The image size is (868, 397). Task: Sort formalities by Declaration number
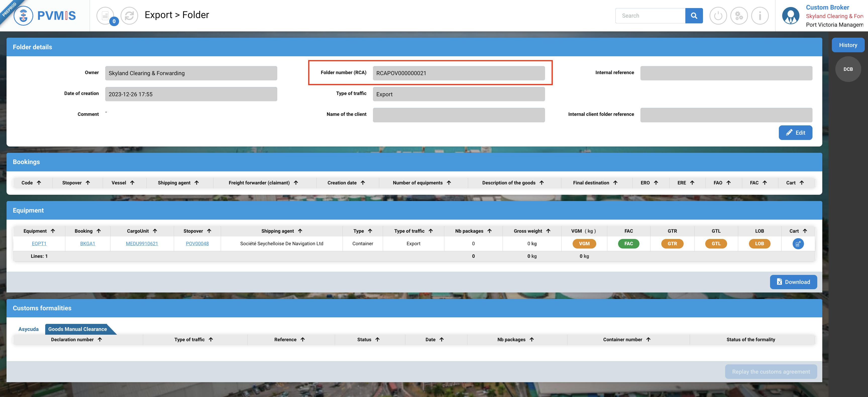click(100, 339)
